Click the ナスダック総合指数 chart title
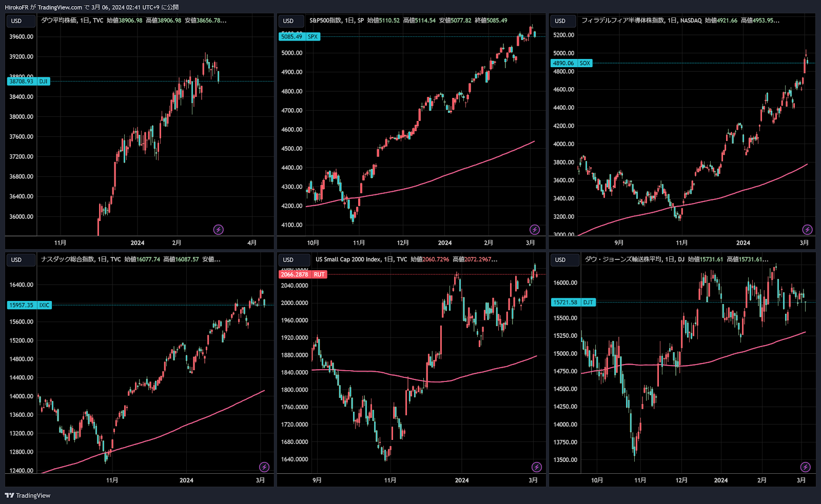The image size is (821, 504). point(67,259)
